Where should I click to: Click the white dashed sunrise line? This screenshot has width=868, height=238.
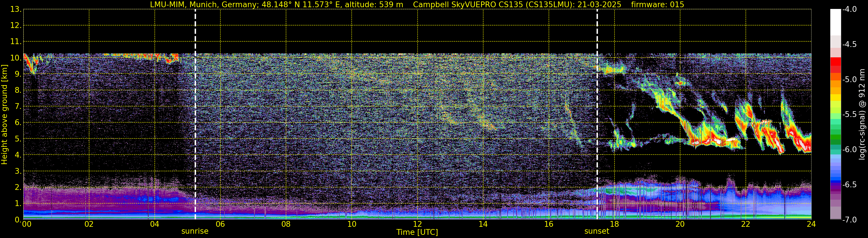point(195,114)
